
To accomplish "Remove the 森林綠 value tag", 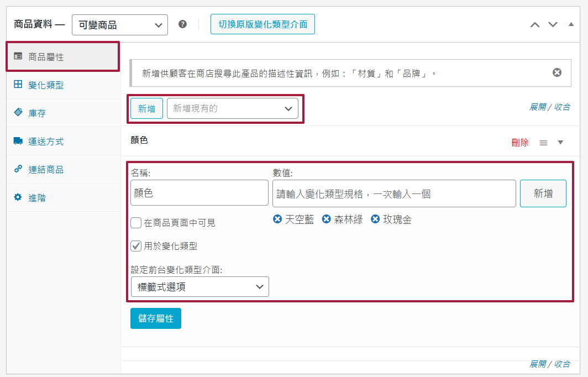I will [x=327, y=219].
